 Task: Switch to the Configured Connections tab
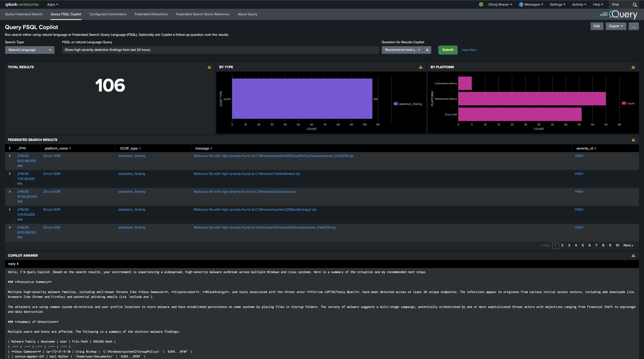(x=108, y=14)
